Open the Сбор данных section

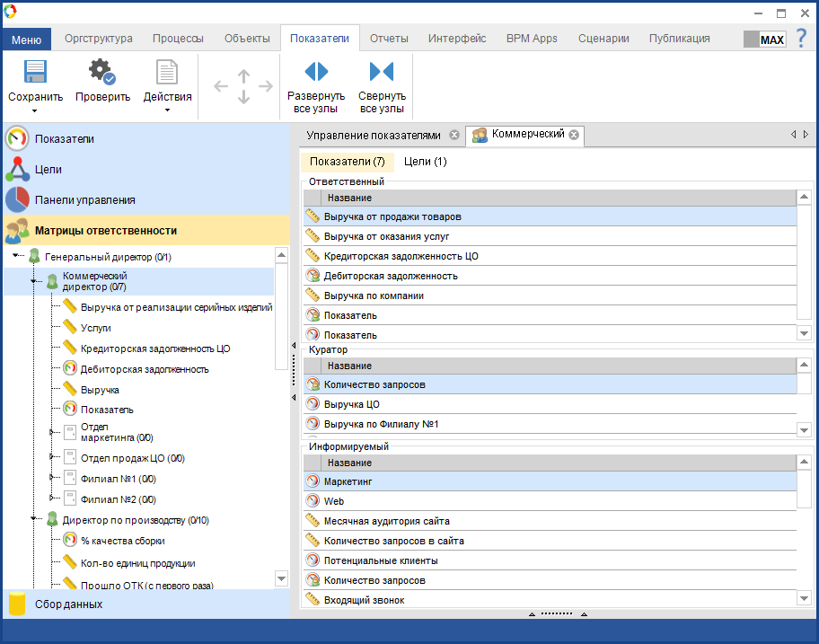tap(68, 604)
